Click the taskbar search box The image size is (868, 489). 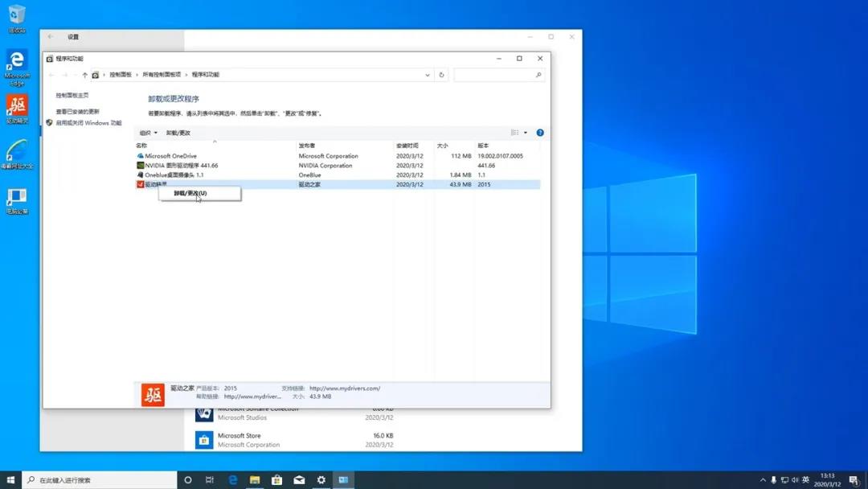click(100, 480)
